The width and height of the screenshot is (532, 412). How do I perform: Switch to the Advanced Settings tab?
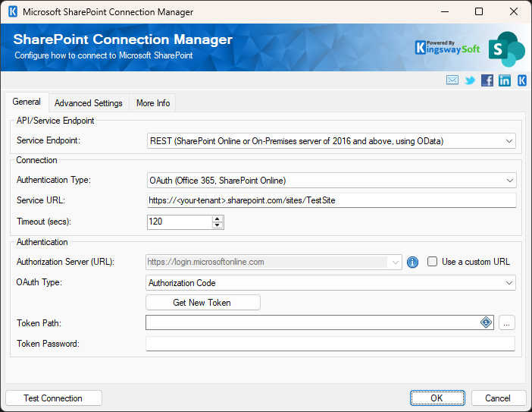(88, 103)
